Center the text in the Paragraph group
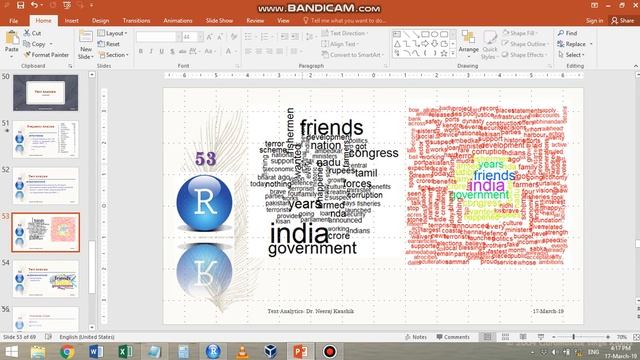Image resolution: width=640 pixels, height=360 pixels. [x=259, y=51]
